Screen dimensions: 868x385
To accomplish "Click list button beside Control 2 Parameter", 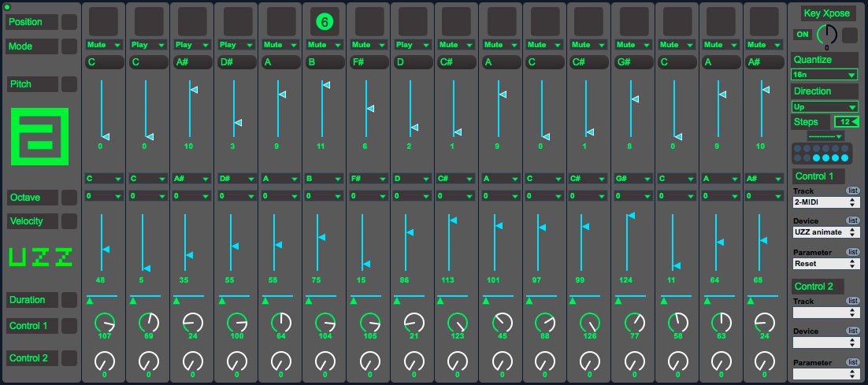I will [x=852, y=362].
